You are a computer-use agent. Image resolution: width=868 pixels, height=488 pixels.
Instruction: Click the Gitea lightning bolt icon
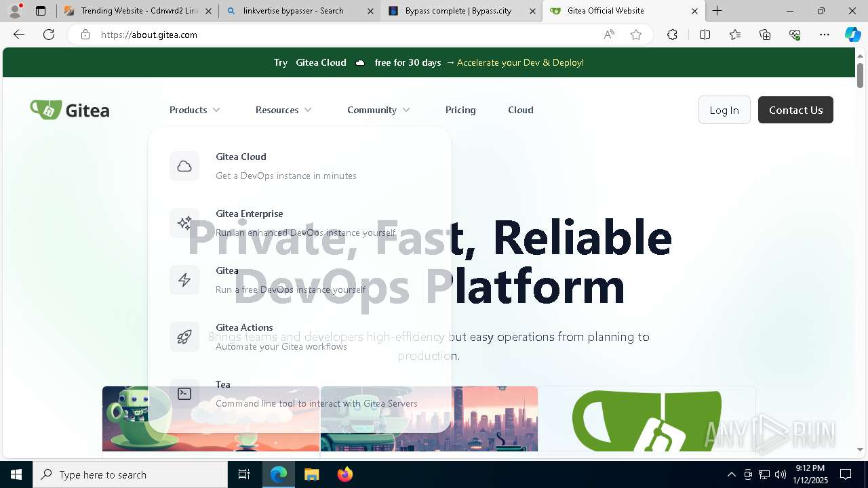point(184,280)
